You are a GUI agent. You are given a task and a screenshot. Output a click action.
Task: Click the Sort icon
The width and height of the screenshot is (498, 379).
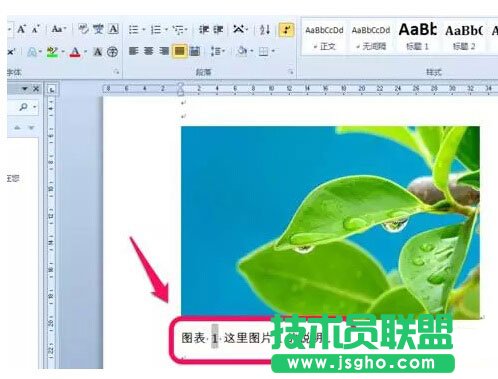click(x=265, y=30)
